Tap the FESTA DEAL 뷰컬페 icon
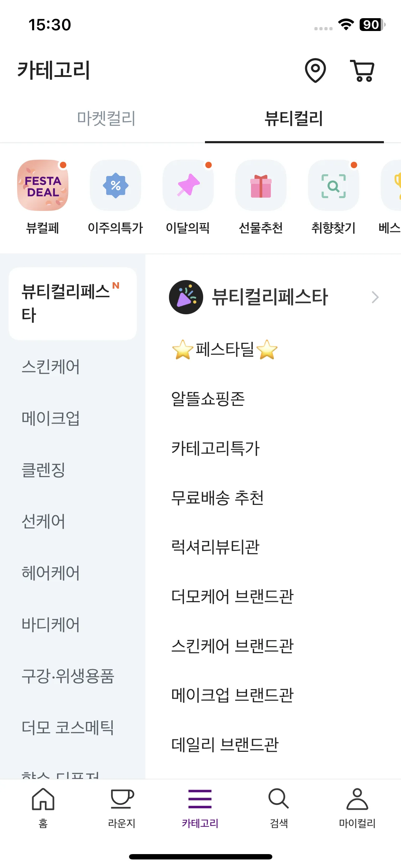The height and width of the screenshot is (868, 401). coord(43,185)
